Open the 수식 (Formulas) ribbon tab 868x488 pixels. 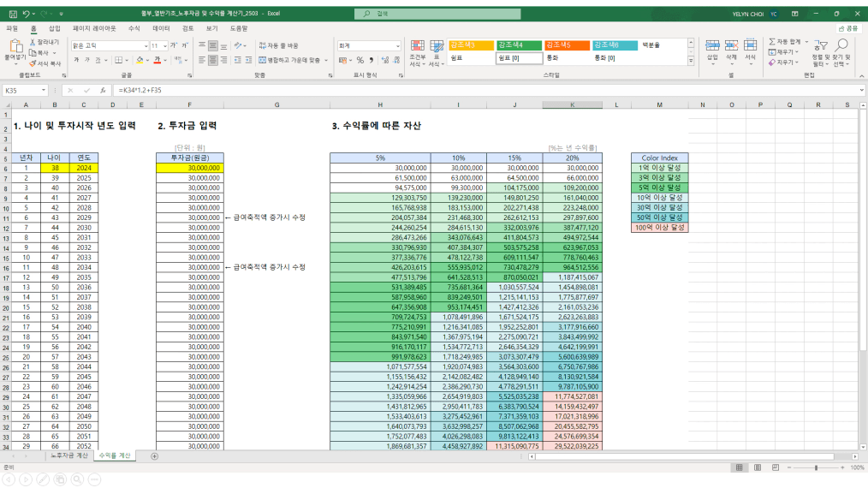pos(134,28)
